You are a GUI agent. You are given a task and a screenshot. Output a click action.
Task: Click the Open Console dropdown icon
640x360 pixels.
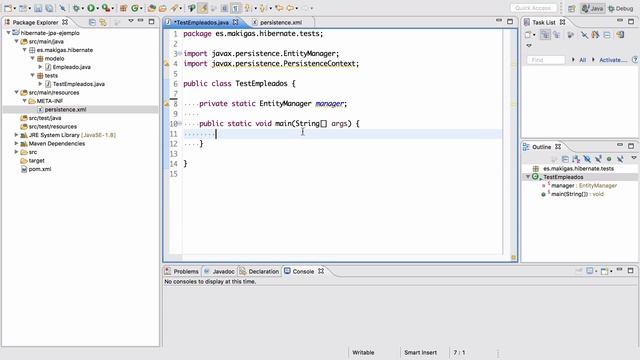(605, 271)
